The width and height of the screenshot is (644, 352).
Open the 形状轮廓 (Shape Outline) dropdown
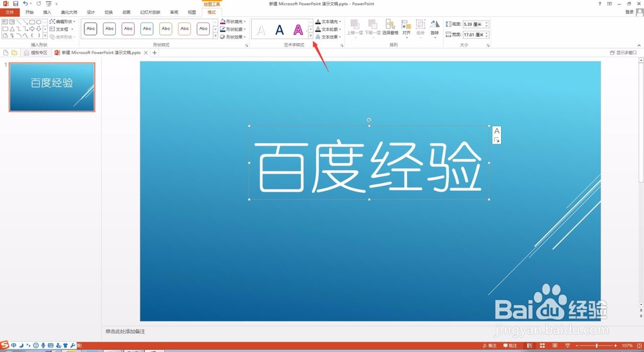coord(233,29)
